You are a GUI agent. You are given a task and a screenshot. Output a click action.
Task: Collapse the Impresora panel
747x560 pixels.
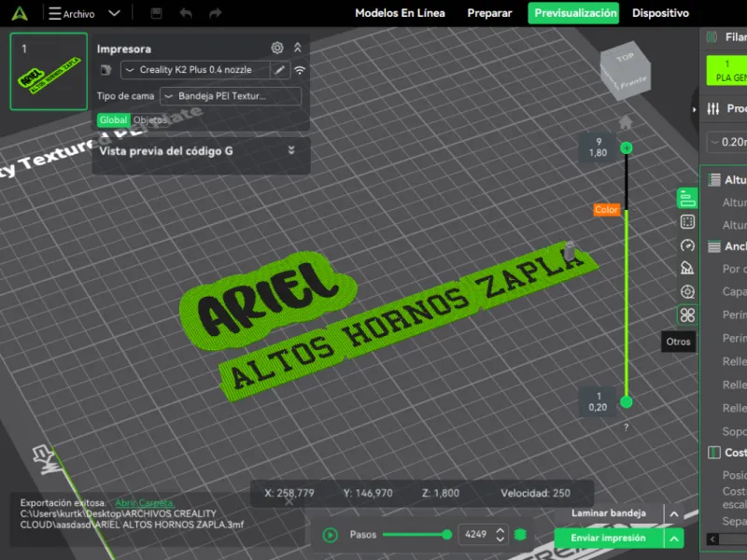click(298, 48)
